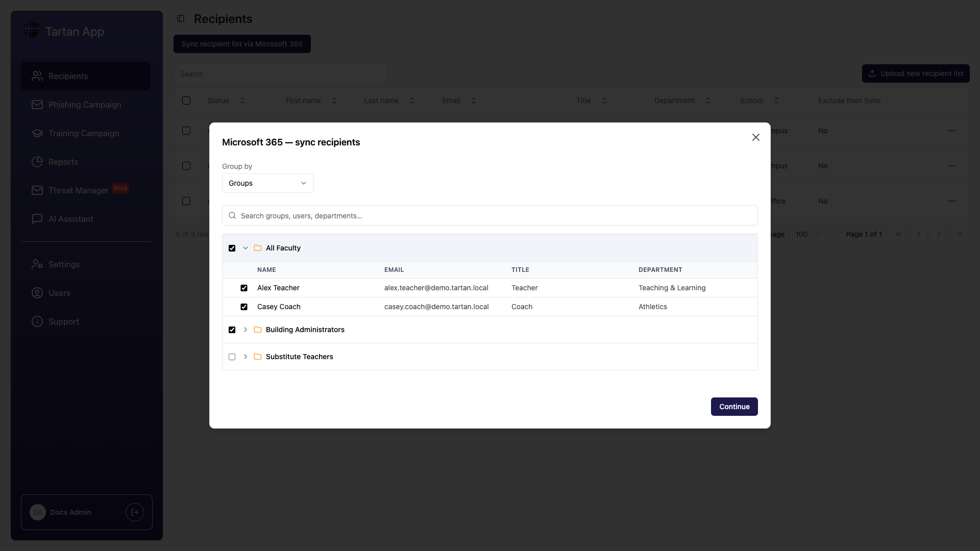Click the Phishing Campaign envelope icon
The height and width of the screenshot is (551, 980).
pyautogui.click(x=37, y=105)
